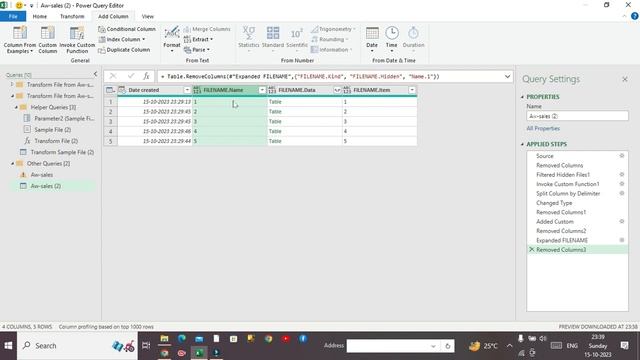Select the Aw-sales query with warning

click(41, 175)
